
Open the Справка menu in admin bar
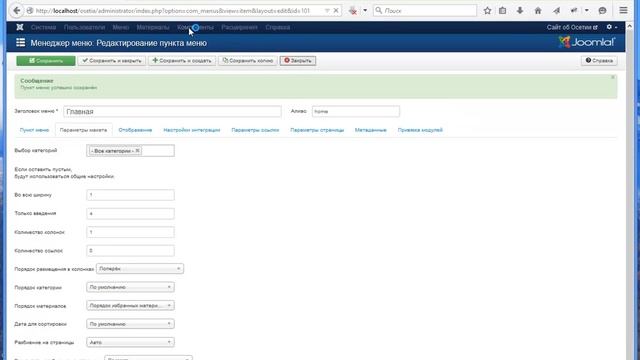278,27
